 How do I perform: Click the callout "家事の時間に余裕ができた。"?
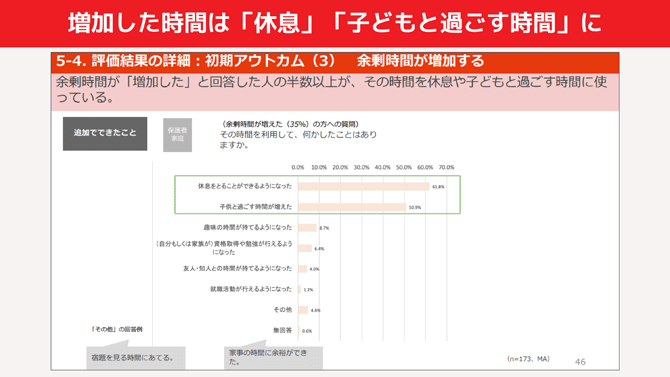pos(273,358)
